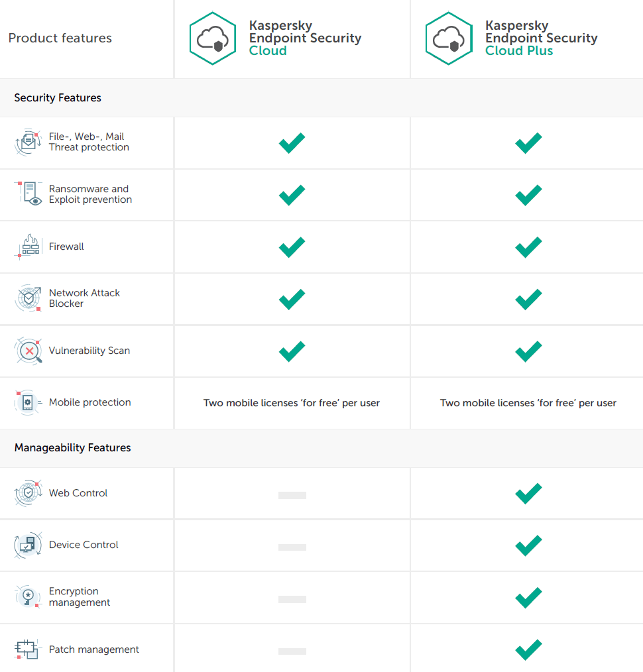Click the Vulnerability Scan magnifier icon
Image resolution: width=643 pixels, height=672 pixels.
point(29,351)
